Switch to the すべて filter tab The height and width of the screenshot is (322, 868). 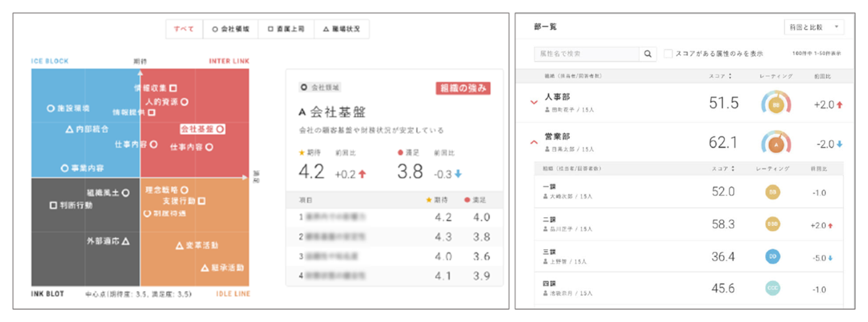(184, 29)
